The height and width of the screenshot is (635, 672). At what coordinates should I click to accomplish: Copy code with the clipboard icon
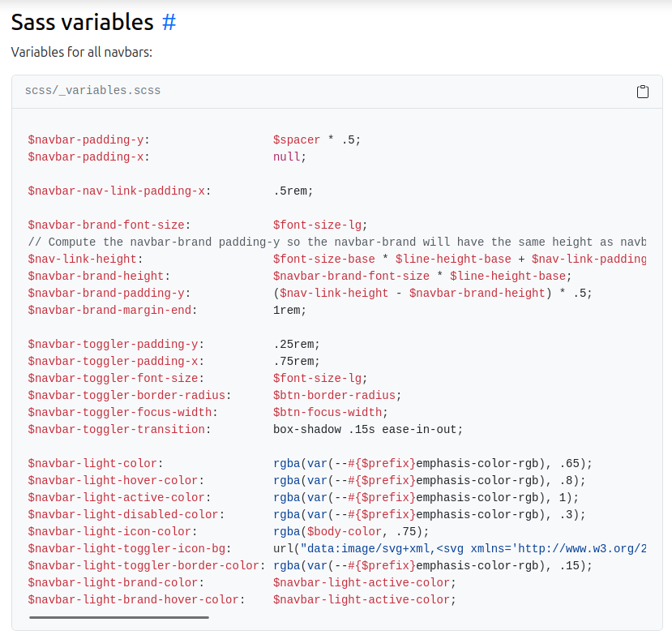(x=643, y=92)
